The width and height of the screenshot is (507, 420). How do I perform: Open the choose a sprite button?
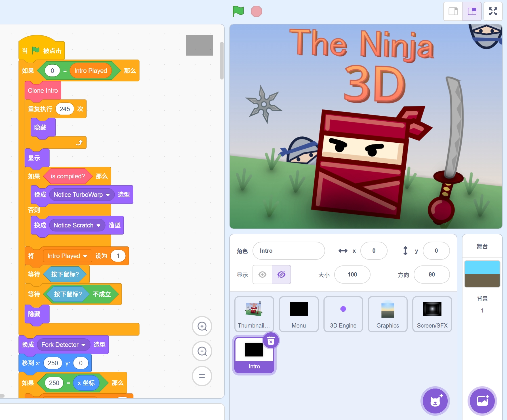[435, 401]
